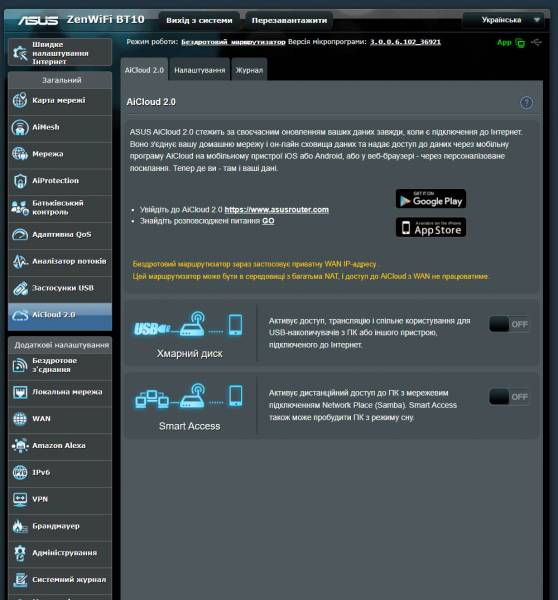Click the App Store badge

coord(431,227)
